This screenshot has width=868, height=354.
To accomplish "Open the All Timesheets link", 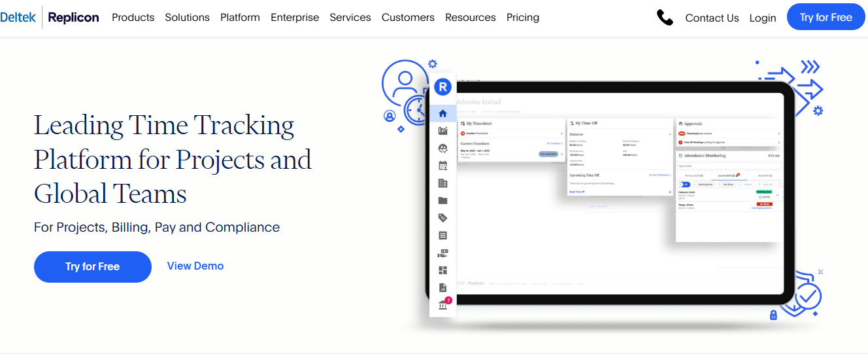I will [554, 143].
